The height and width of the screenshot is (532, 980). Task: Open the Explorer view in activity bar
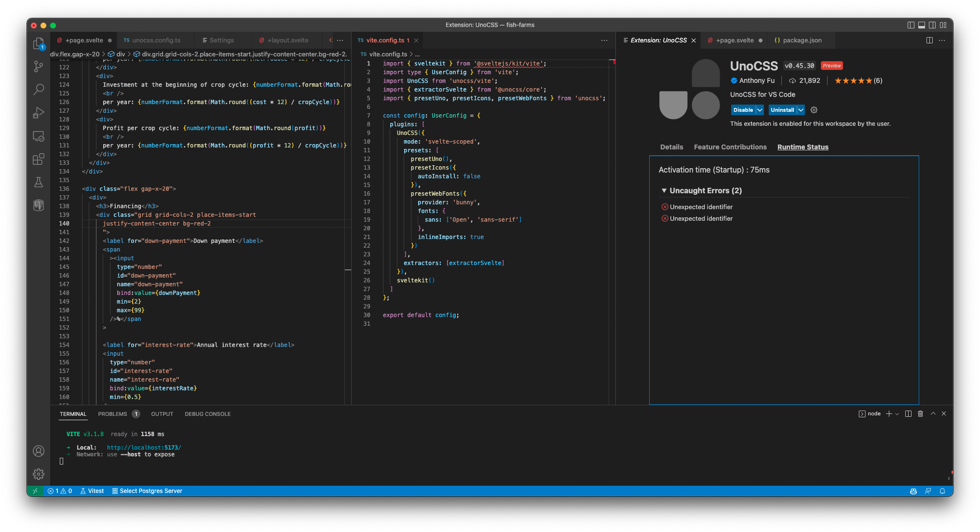[x=39, y=44]
